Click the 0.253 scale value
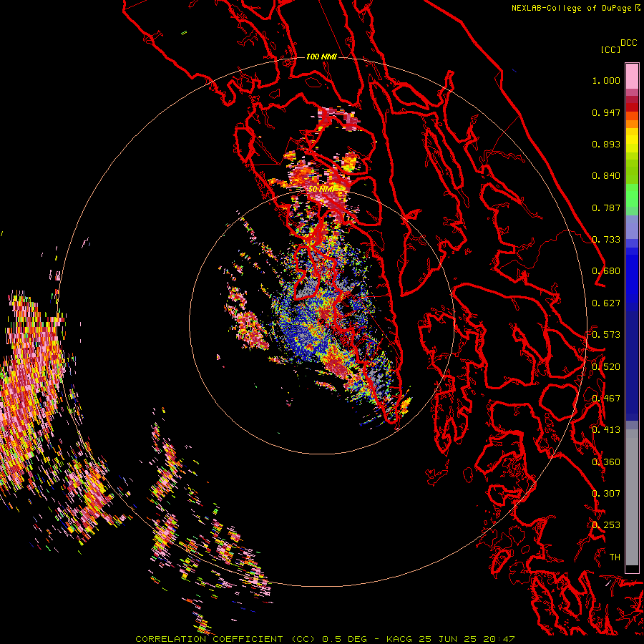 pos(606,525)
